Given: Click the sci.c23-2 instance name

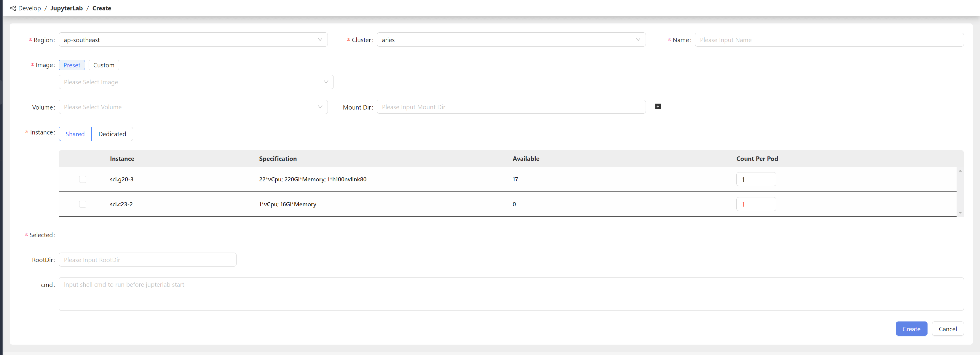Looking at the screenshot, I should pos(121,204).
